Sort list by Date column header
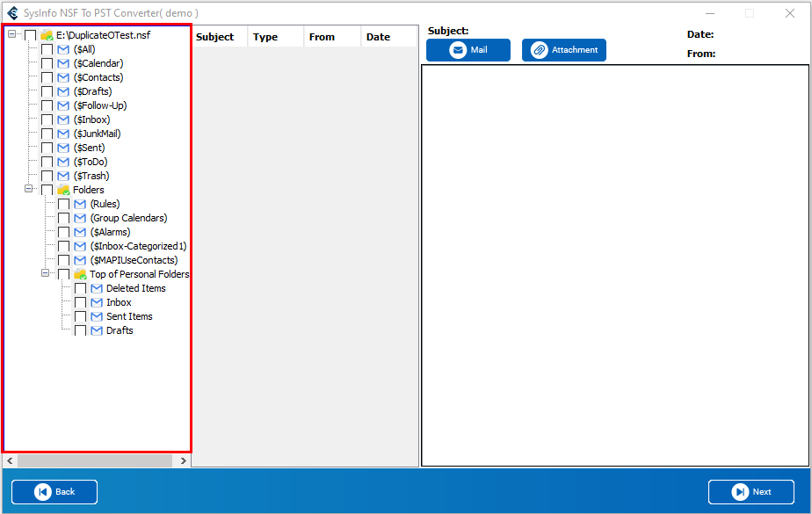The image size is (812, 514). tap(389, 37)
